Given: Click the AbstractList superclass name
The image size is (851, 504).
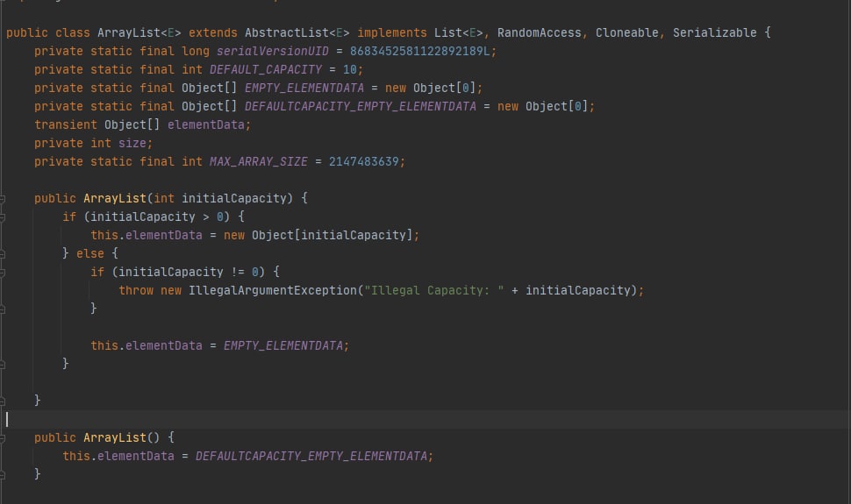Looking at the screenshot, I should pyautogui.click(x=287, y=32).
